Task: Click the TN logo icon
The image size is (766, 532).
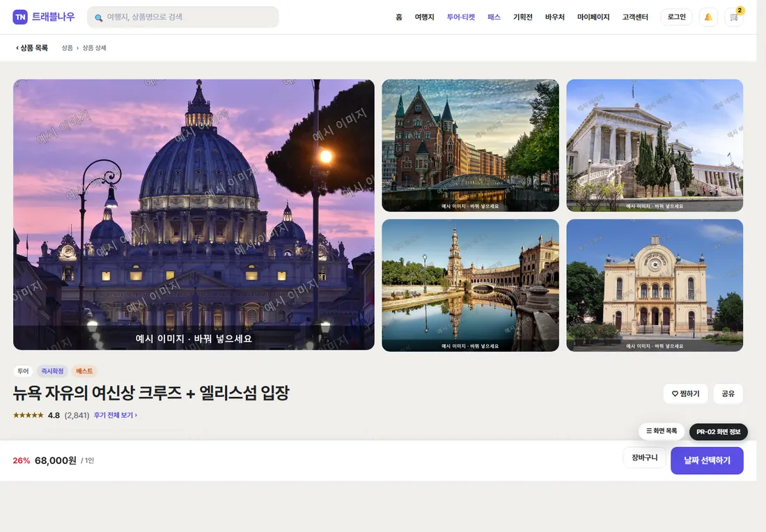Action: pos(20,17)
